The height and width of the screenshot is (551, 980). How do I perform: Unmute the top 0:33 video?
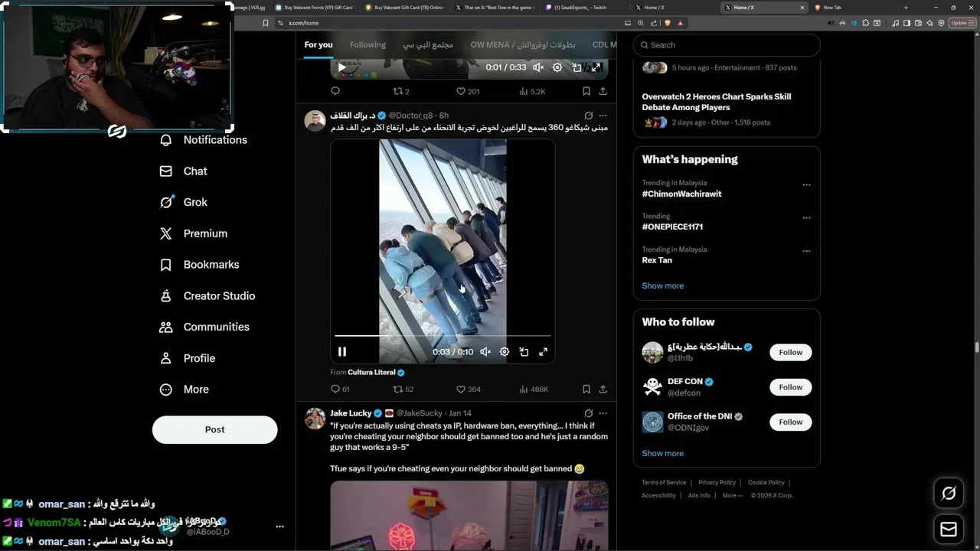click(x=538, y=67)
